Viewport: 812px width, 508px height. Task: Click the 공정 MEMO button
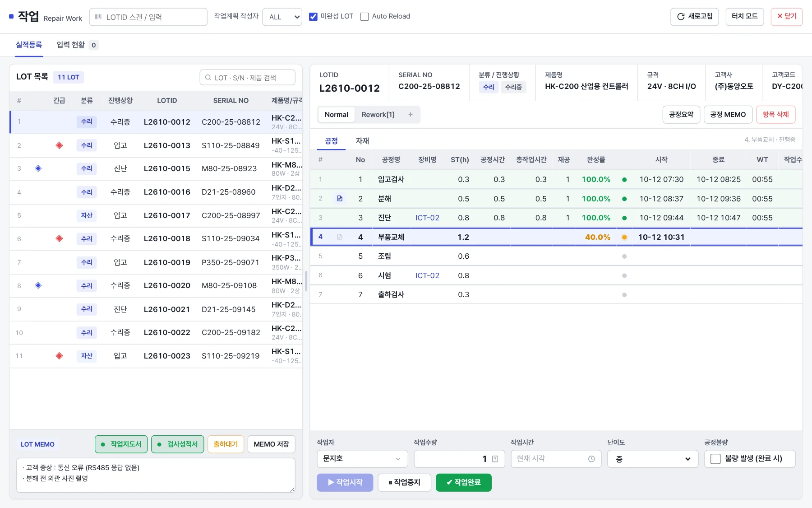728,115
